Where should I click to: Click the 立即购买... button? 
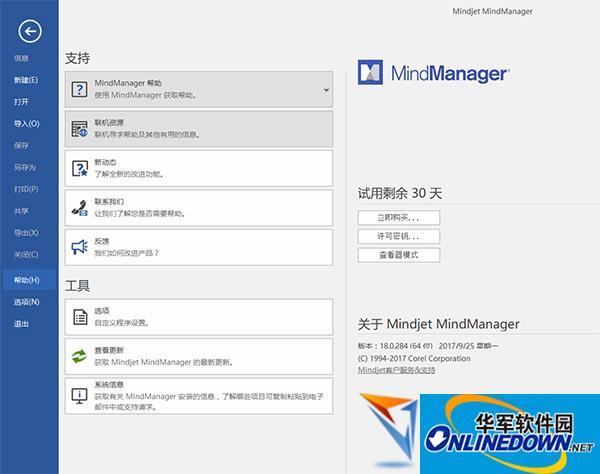(x=399, y=218)
